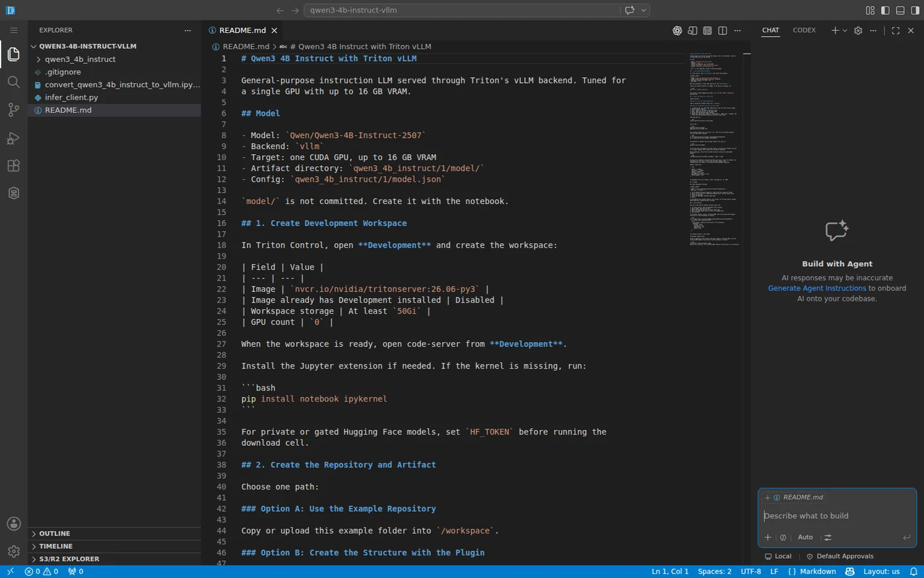Customize layout button in title bar
This screenshot has width=924, height=578.
870,10
